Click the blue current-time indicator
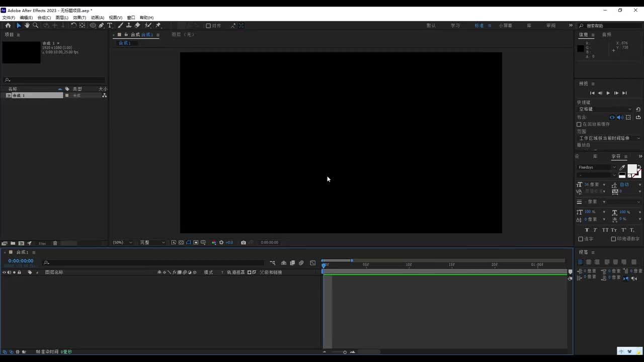This screenshot has height=362, width=644. [x=324, y=265]
